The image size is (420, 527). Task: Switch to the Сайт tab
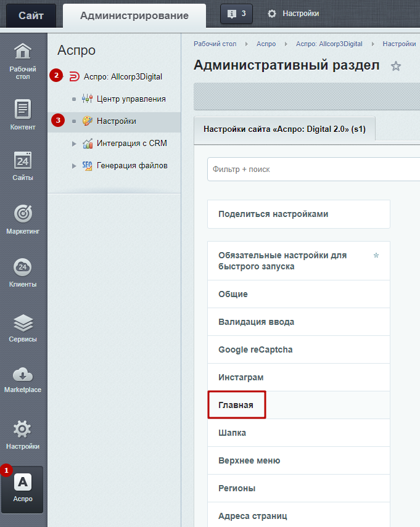click(x=31, y=15)
